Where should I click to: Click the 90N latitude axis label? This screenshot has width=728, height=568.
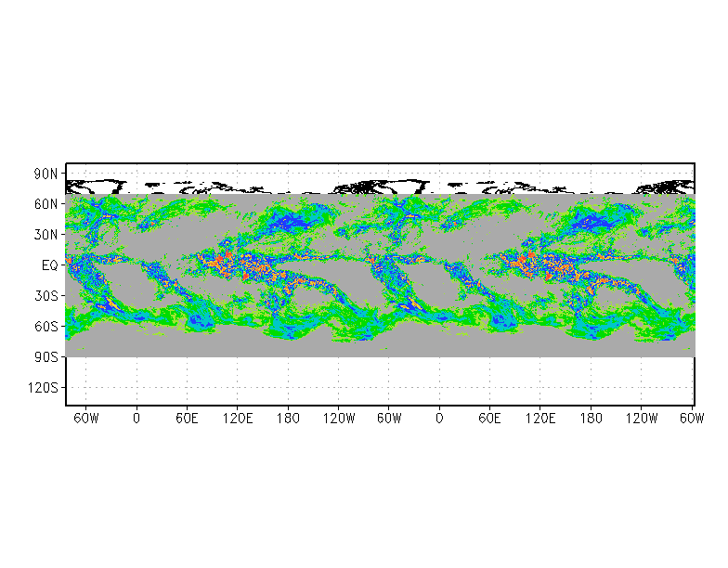[45, 174]
